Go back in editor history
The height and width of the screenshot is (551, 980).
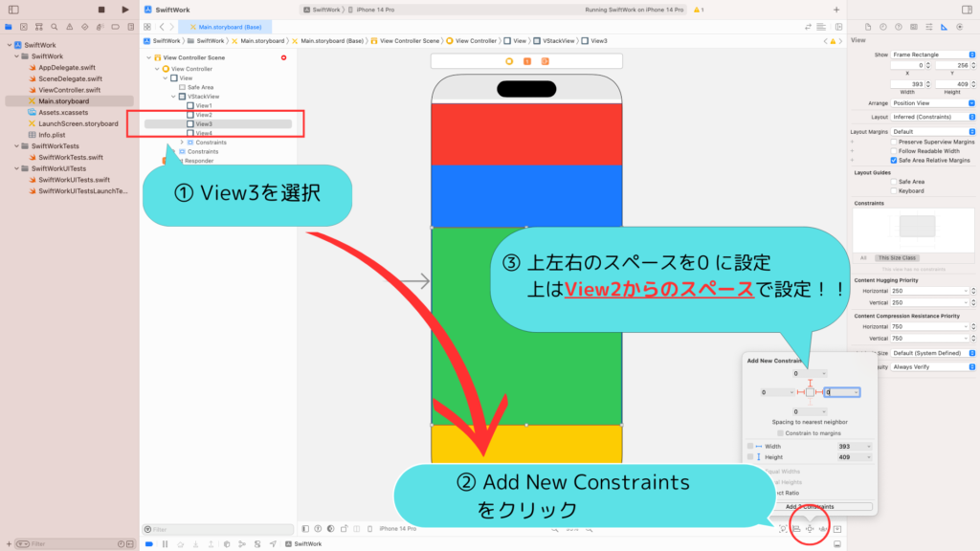click(162, 27)
